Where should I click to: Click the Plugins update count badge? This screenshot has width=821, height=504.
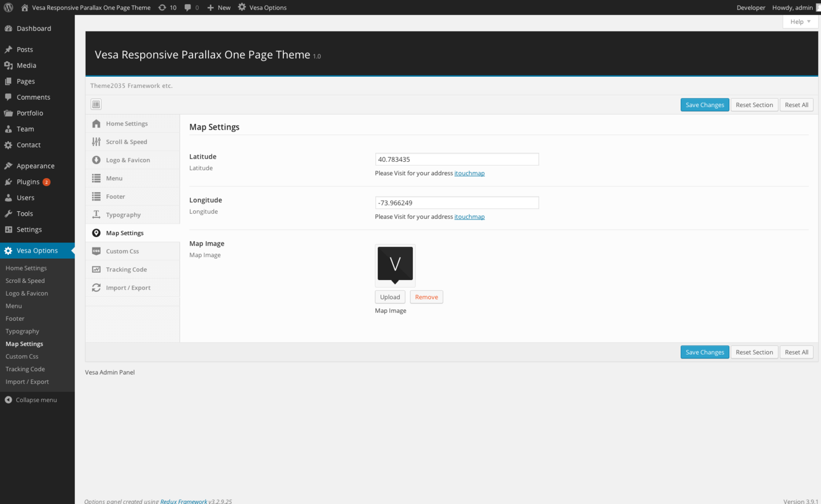(46, 182)
